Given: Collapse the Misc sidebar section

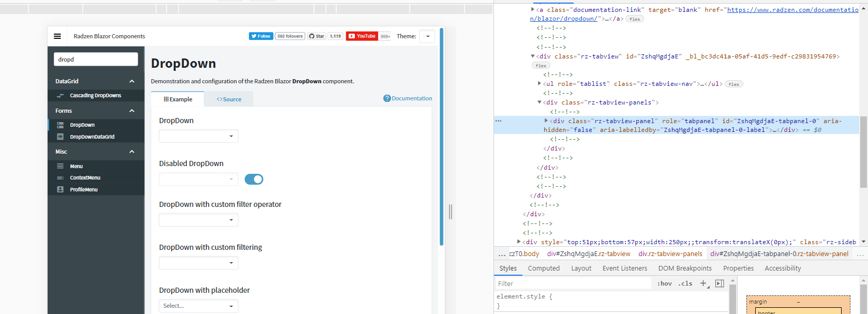Looking at the screenshot, I should point(132,152).
